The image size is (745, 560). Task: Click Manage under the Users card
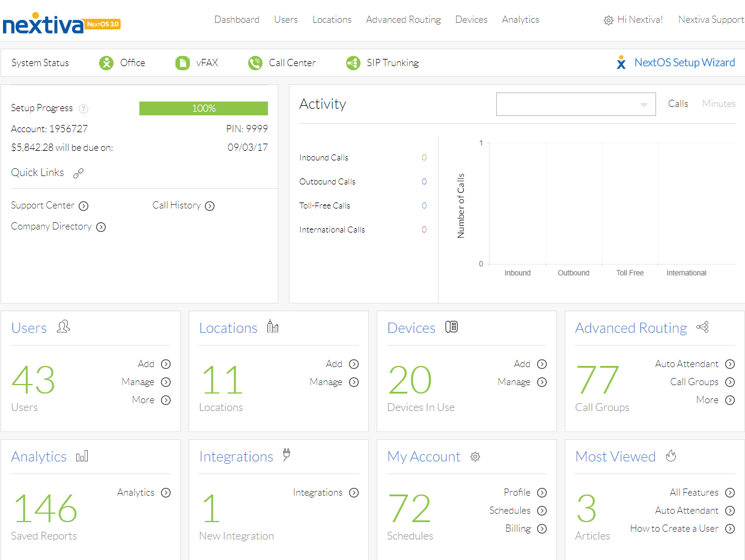(138, 382)
